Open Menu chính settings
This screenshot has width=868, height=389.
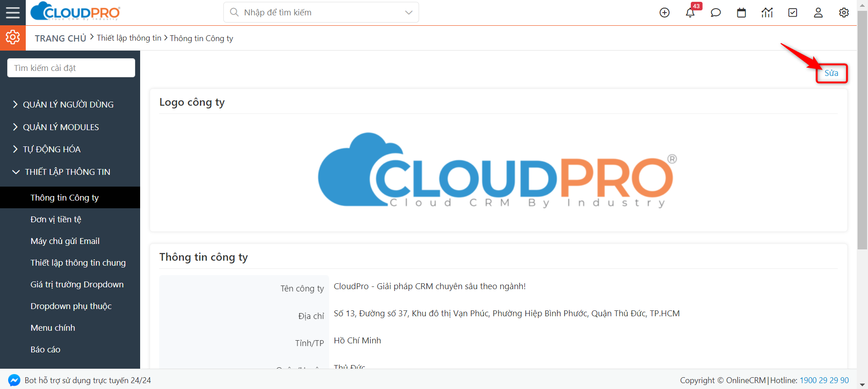click(x=53, y=328)
